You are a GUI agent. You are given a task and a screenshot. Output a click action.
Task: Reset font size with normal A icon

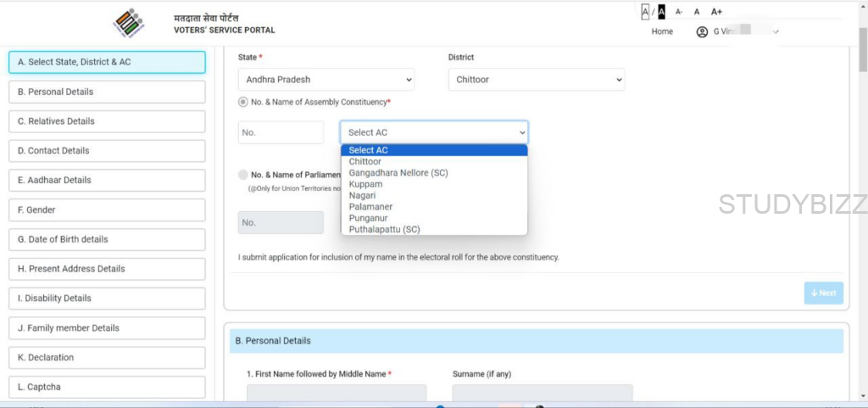coord(697,12)
